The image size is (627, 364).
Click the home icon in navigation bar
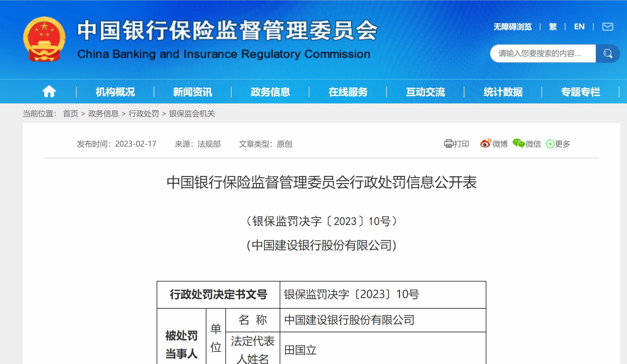[49, 91]
